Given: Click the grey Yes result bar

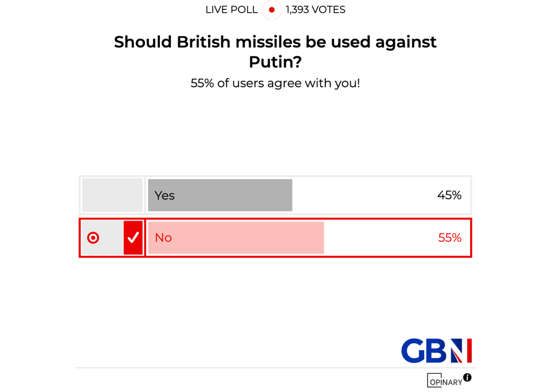Looking at the screenshot, I should [x=232, y=195].
